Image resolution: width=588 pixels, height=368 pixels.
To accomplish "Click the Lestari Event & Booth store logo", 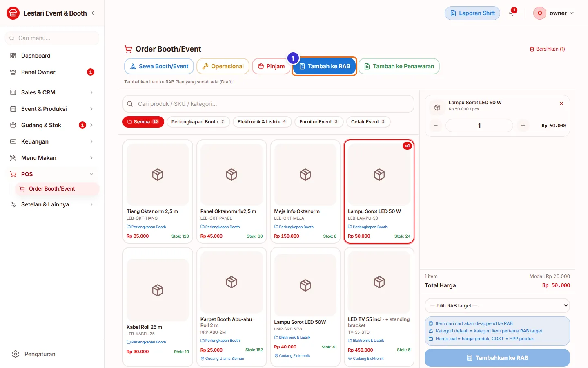I will pos(13,13).
